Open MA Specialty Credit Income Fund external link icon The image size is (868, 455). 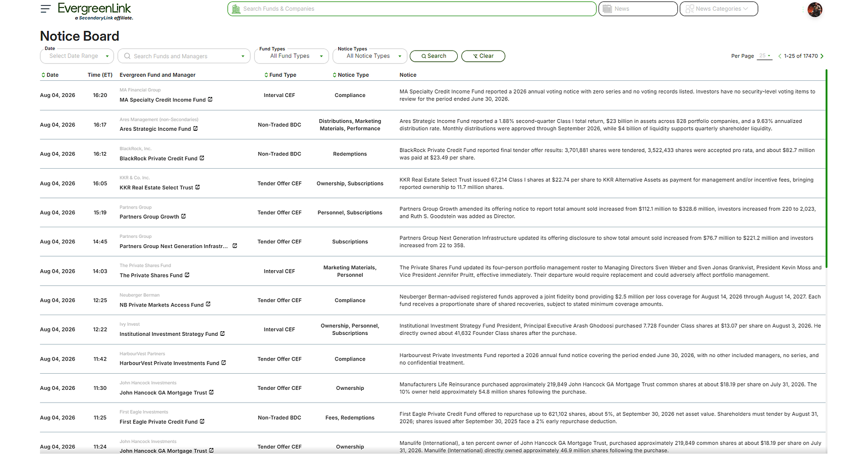(210, 99)
